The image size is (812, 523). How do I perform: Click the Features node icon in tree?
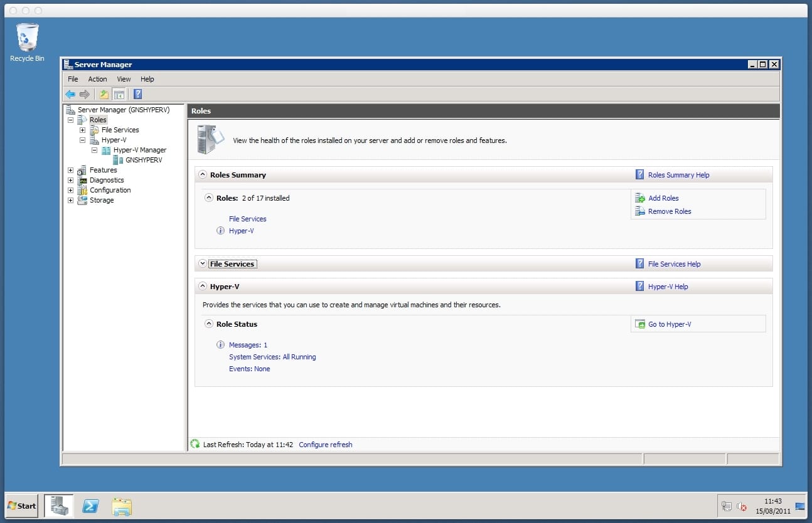coord(82,170)
